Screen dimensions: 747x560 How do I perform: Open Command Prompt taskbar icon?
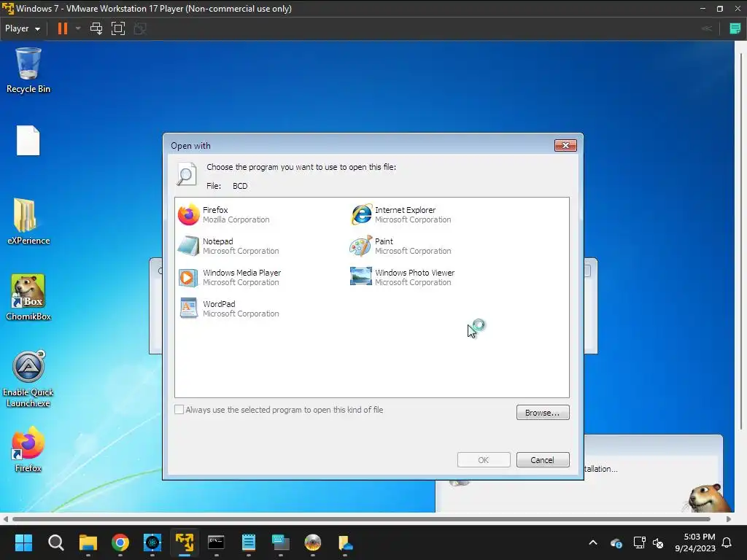[x=216, y=542]
